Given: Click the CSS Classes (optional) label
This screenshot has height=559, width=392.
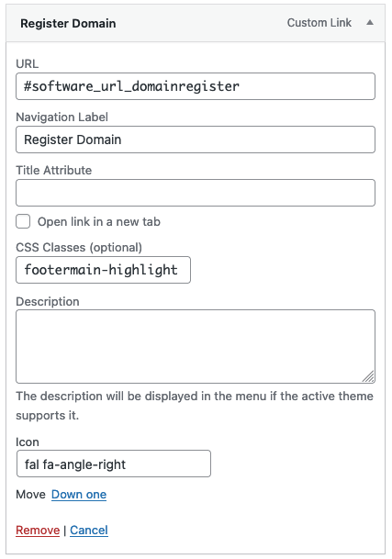Looking at the screenshot, I should click(x=79, y=248).
